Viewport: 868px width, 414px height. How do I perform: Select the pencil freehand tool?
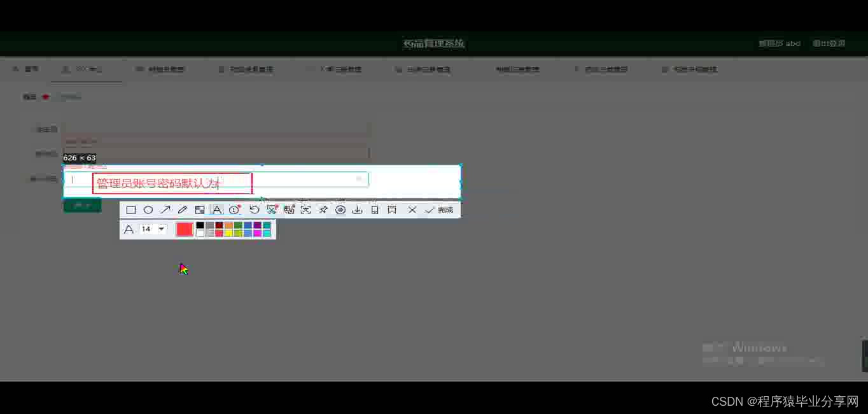pyautogui.click(x=183, y=210)
